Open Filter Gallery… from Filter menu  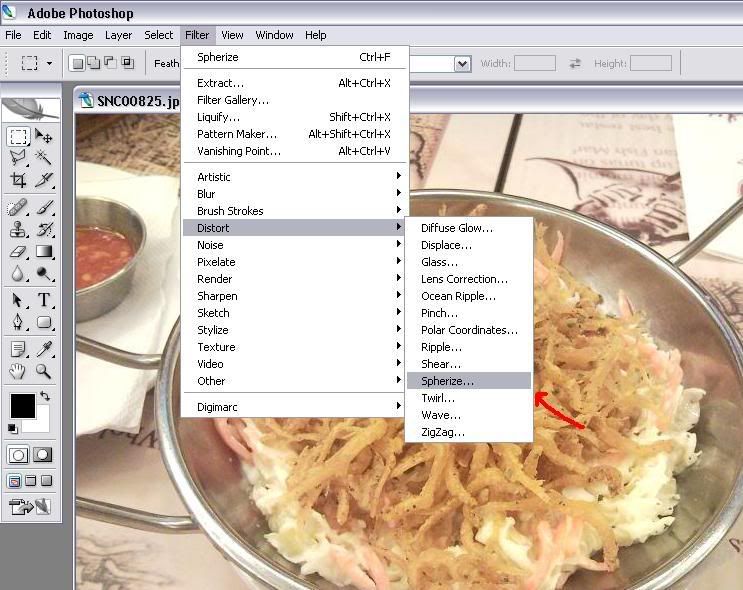(295, 100)
